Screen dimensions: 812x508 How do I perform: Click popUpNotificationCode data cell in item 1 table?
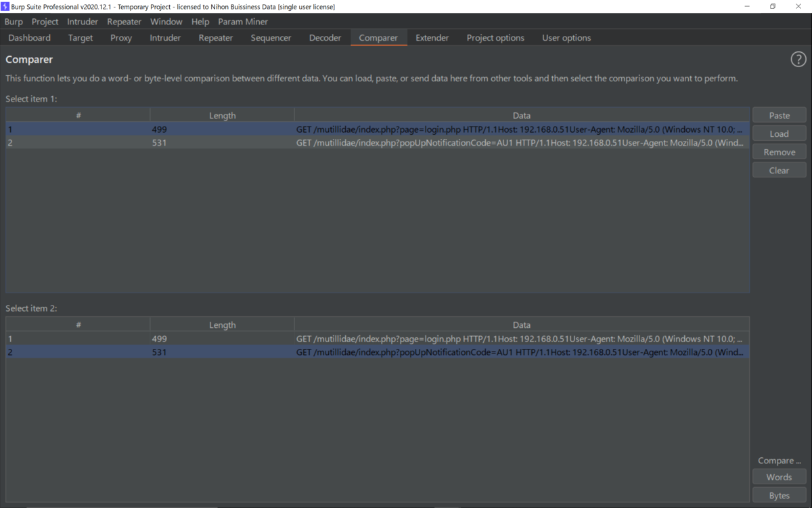(522, 142)
